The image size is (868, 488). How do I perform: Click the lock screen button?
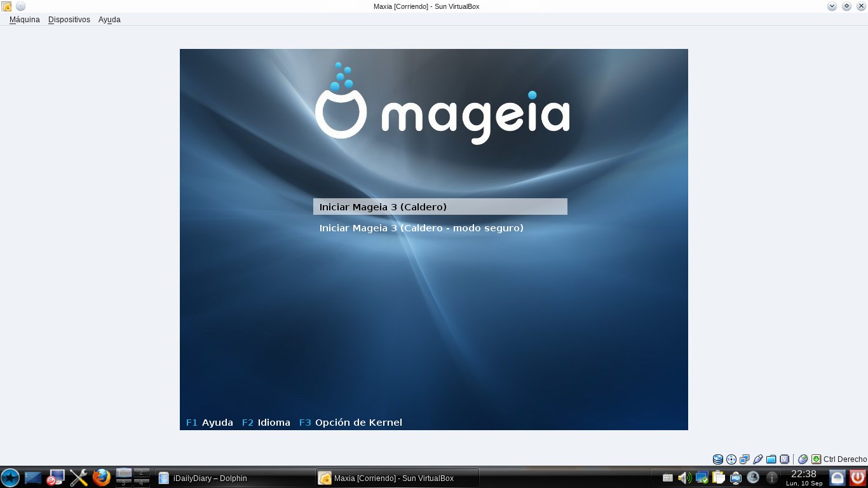pyautogui.click(x=838, y=478)
